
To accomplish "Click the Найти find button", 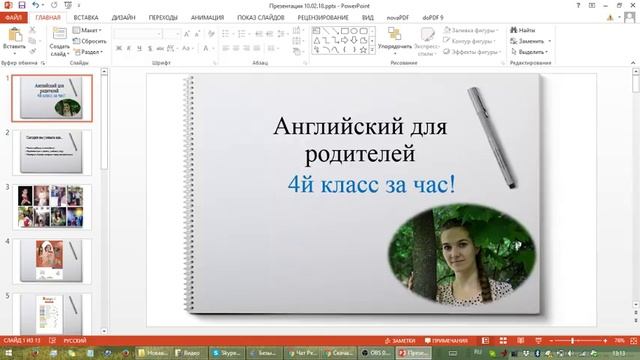I will [x=523, y=30].
